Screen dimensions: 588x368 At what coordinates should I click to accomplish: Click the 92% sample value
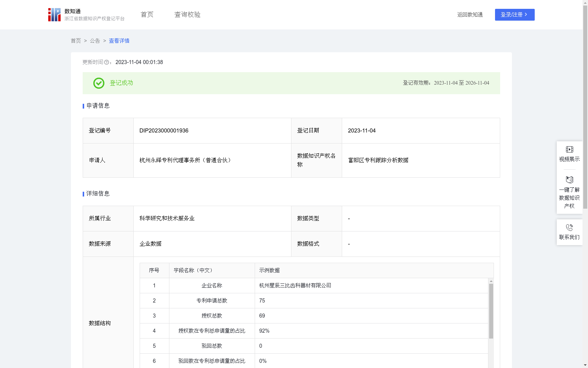pyautogui.click(x=264, y=331)
